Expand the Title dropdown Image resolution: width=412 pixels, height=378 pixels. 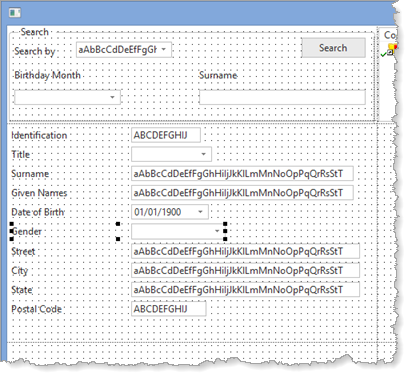[203, 154]
